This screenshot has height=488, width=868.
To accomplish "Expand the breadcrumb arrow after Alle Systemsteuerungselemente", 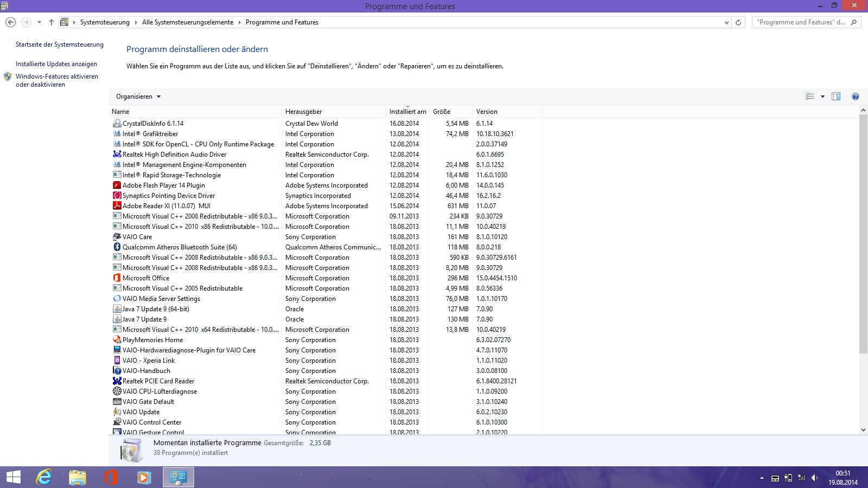I will pos(240,22).
